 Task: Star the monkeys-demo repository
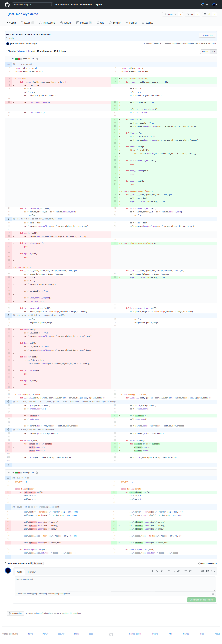click(x=190, y=14)
